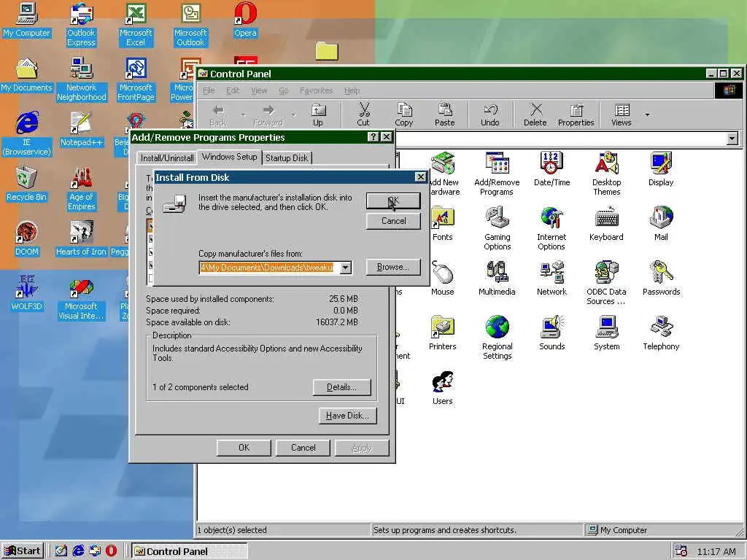Open the Go menu in Control Panel
747x560 pixels.
point(284,90)
